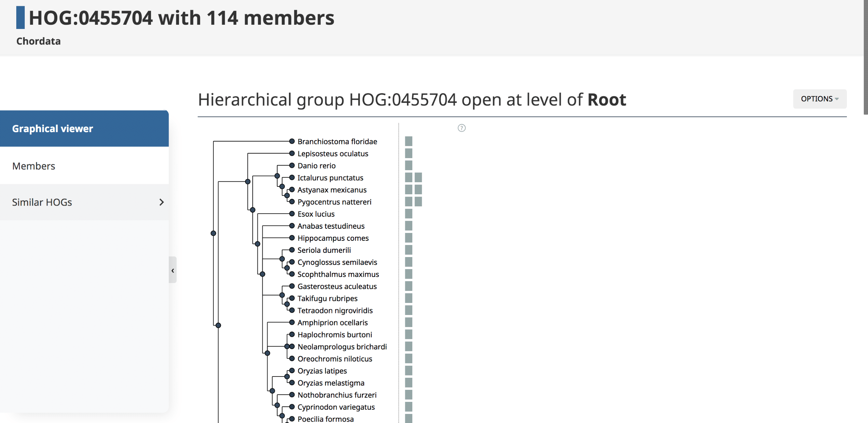Open the OPTIONS dropdown
Image resolution: width=868 pixels, height=423 pixels.
[x=820, y=99]
